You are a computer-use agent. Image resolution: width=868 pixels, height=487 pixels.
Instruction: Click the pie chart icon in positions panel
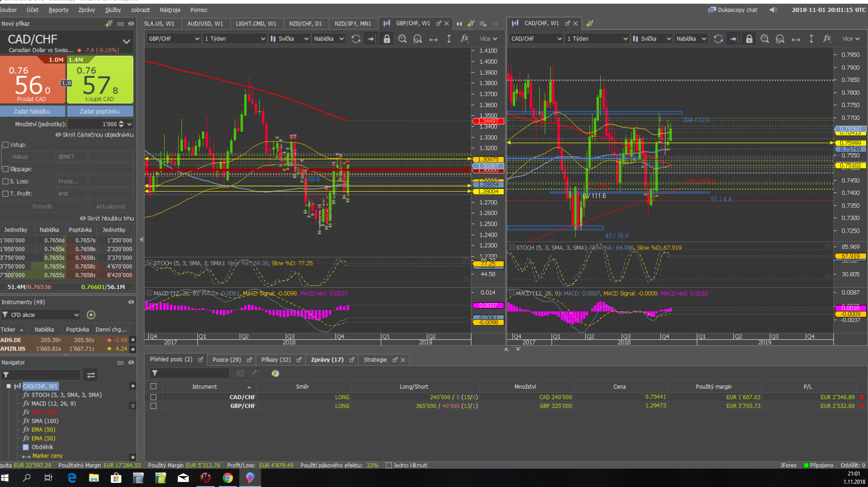pos(275,373)
